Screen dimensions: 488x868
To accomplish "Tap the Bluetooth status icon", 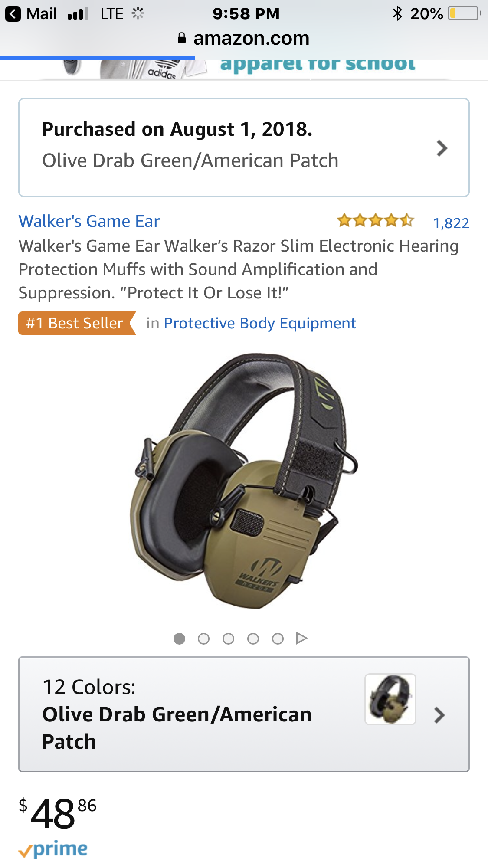I will (x=397, y=13).
